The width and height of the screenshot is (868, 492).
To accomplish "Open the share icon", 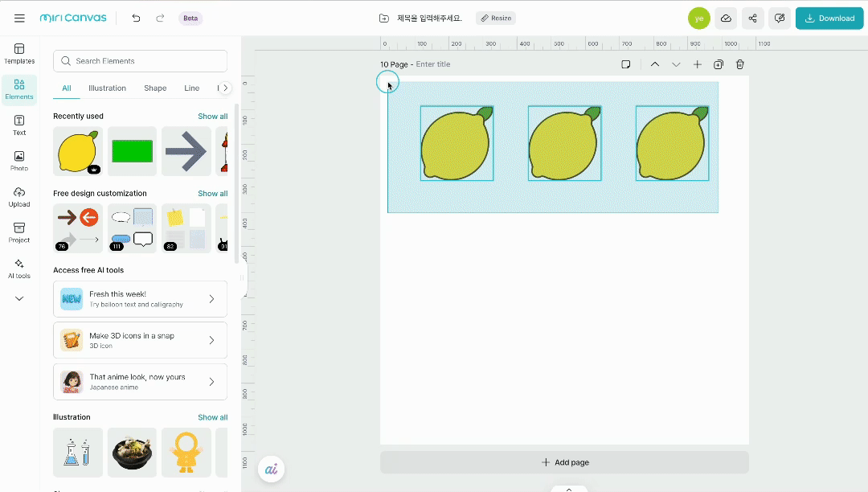I will 753,18.
